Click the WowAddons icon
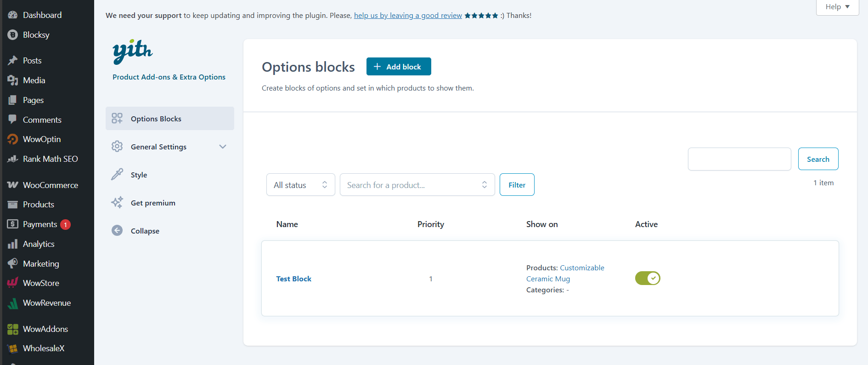 [12, 329]
